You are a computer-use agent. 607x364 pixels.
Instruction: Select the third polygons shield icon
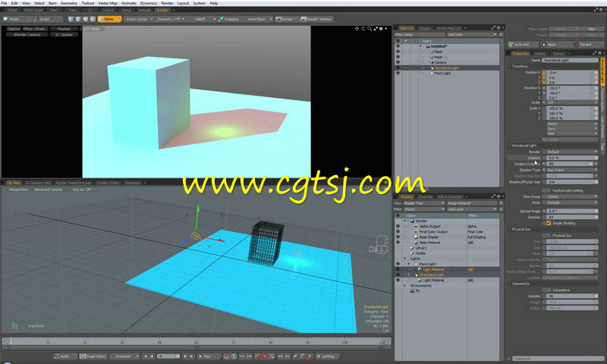pos(85,19)
